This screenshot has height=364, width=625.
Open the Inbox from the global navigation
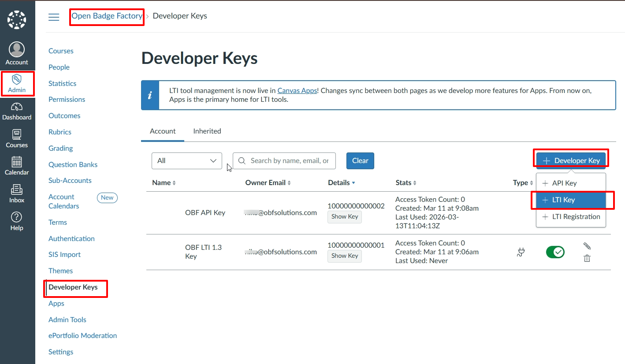pos(17,194)
